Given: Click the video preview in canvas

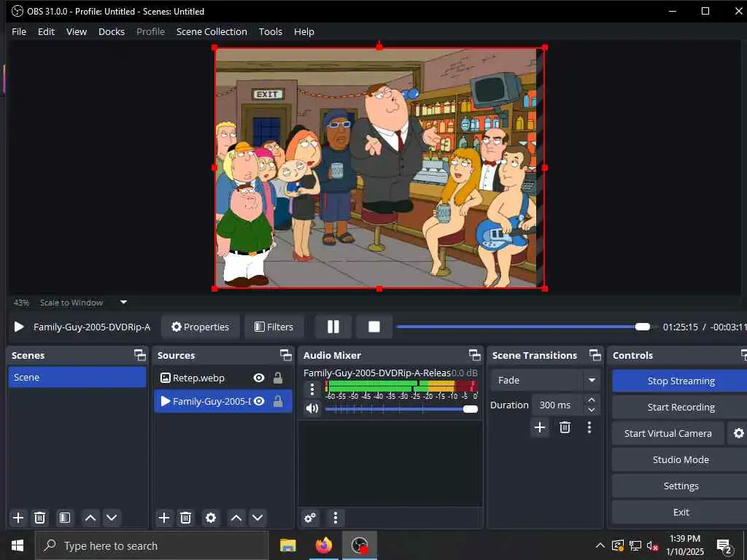Looking at the screenshot, I should [379, 168].
